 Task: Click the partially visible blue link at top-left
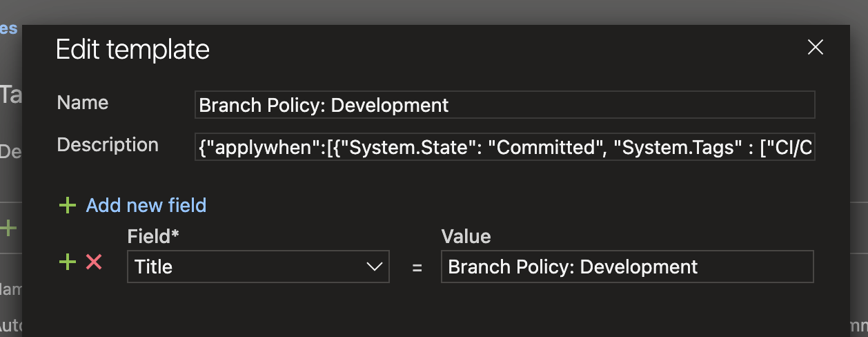coord(8,28)
